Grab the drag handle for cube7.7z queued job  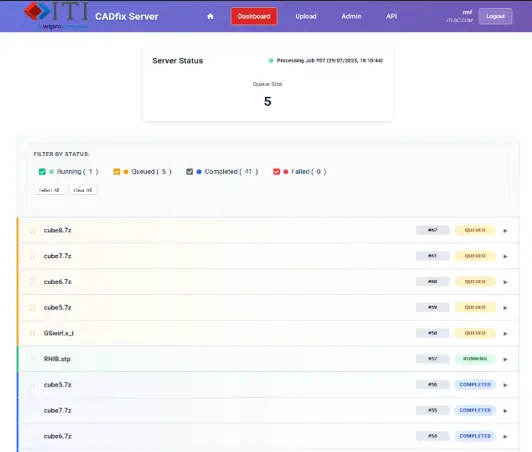pos(33,256)
